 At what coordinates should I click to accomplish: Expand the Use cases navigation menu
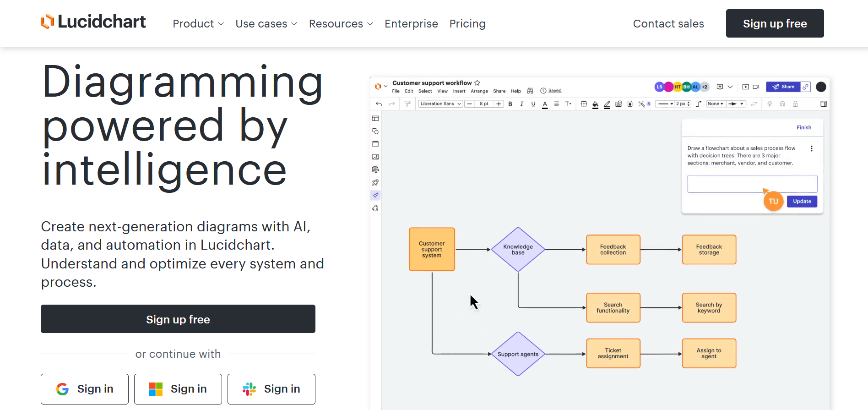click(266, 24)
